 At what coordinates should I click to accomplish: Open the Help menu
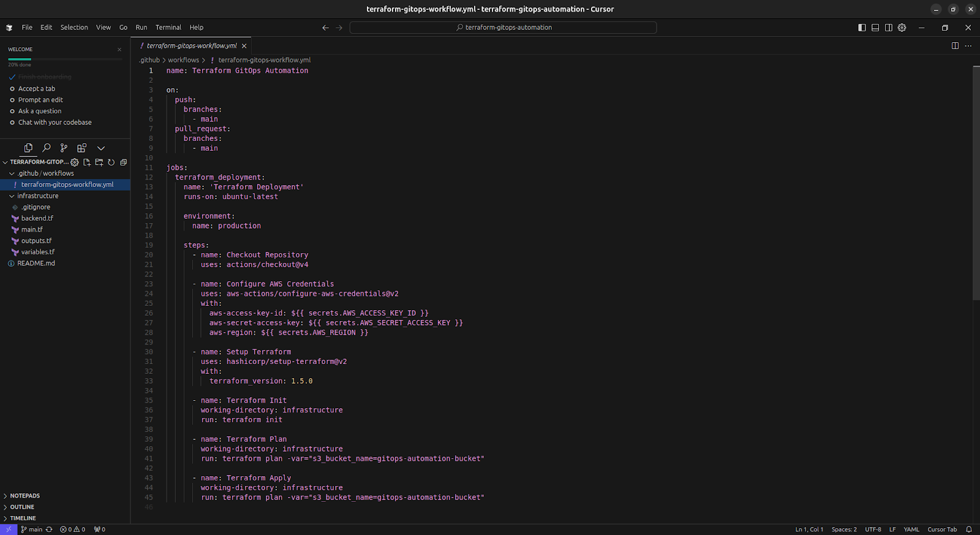[197, 28]
